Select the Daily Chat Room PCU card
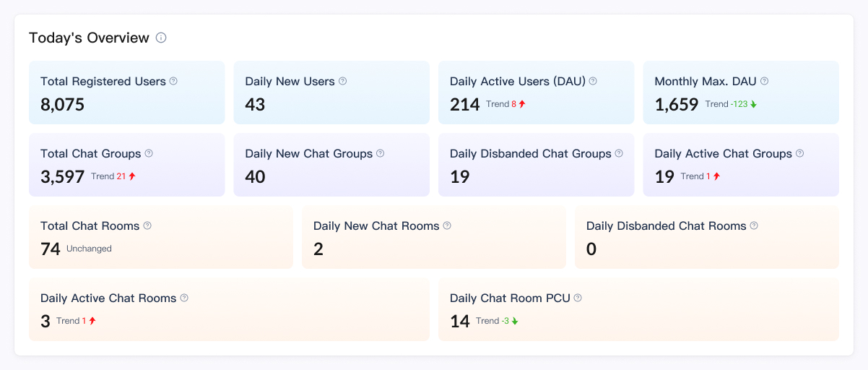 point(638,309)
